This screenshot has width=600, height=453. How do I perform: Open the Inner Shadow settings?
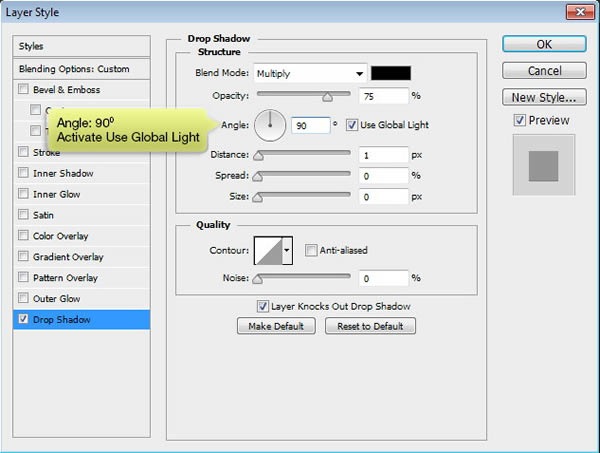pos(63,173)
